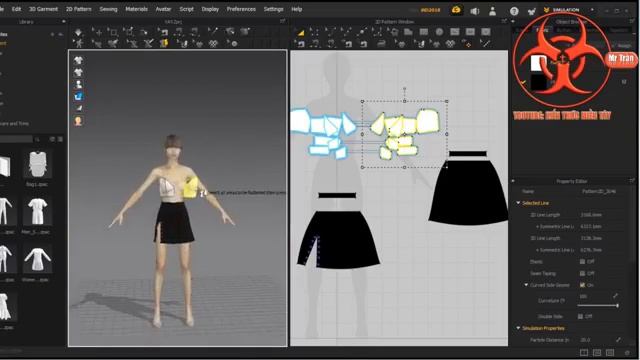Open the Script menu
This screenshot has width=640, height=360.
[x=187, y=9]
